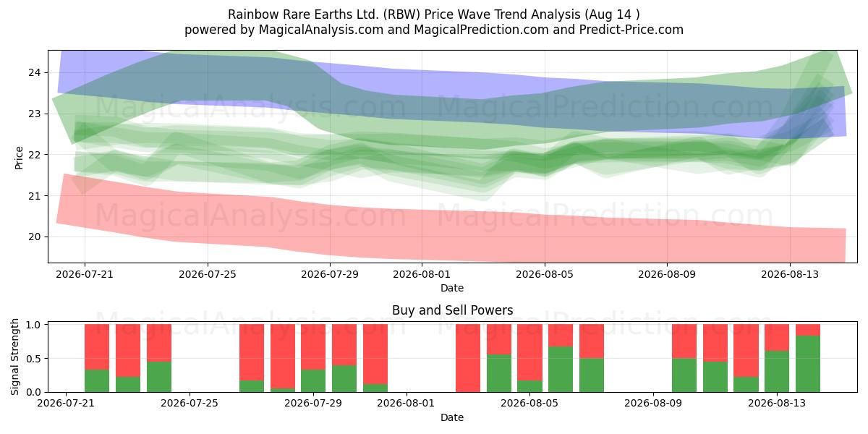Screen dimensions: 868x434
Task: Click 2026-08-01 under the price wave chart
Action: click(422, 275)
